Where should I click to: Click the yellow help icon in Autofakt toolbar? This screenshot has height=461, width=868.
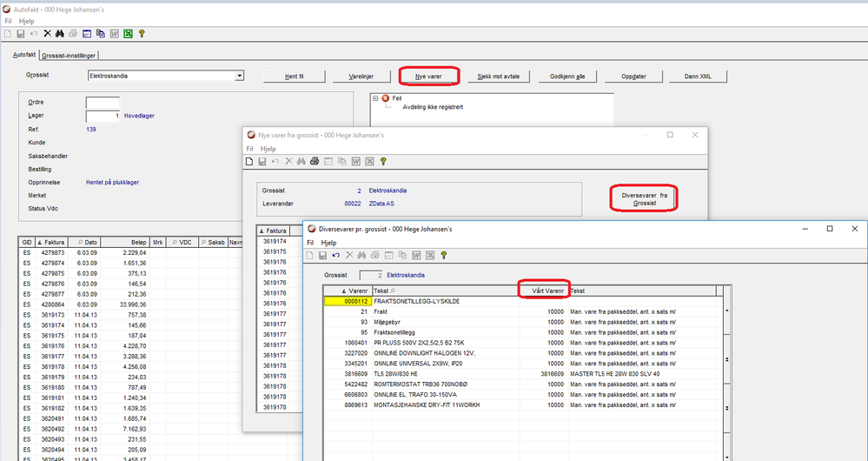tap(141, 34)
